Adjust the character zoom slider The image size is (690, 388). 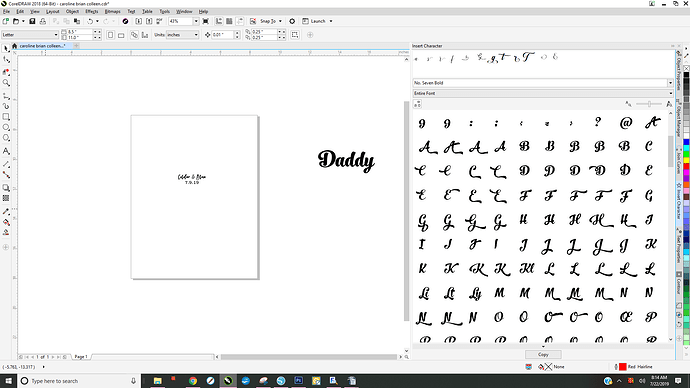[x=649, y=104]
